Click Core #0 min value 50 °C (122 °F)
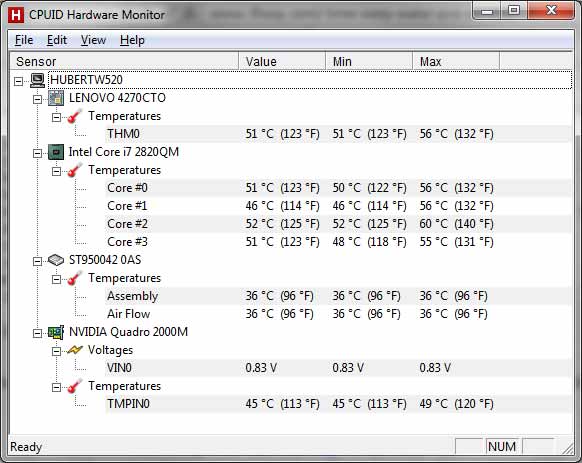The width and height of the screenshot is (582, 463). coord(369,188)
